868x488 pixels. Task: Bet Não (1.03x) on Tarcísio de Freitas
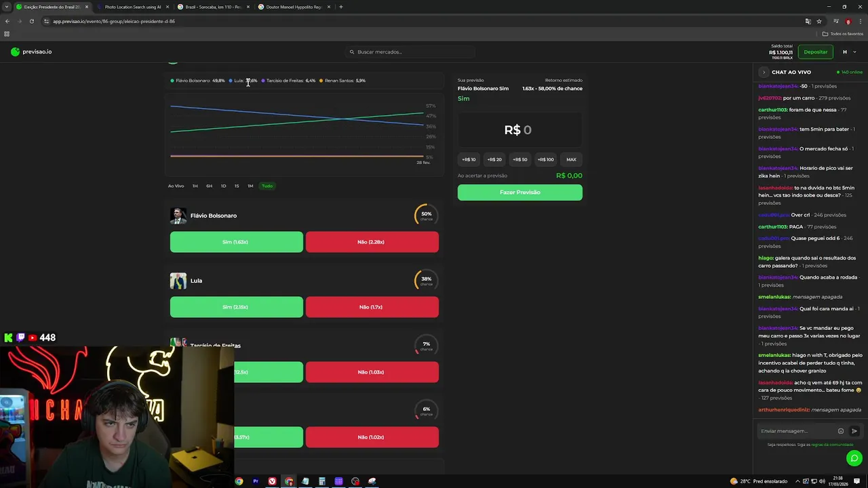click(x=372, y=372)
